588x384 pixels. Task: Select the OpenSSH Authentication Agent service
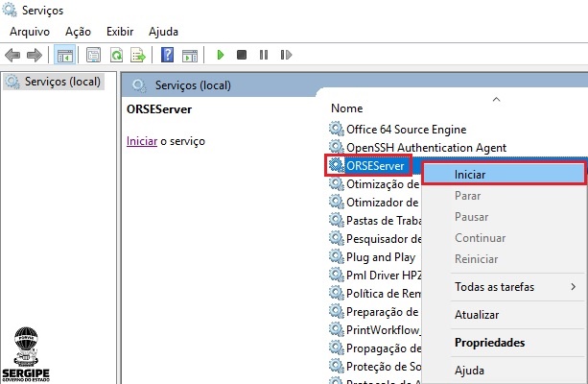click(x=426, y=147)
